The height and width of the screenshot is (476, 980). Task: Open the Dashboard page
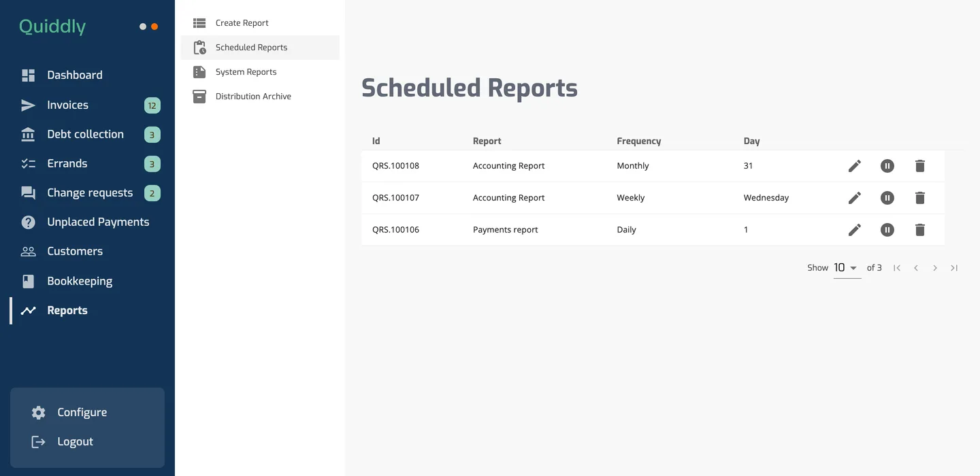click(75, 75)
